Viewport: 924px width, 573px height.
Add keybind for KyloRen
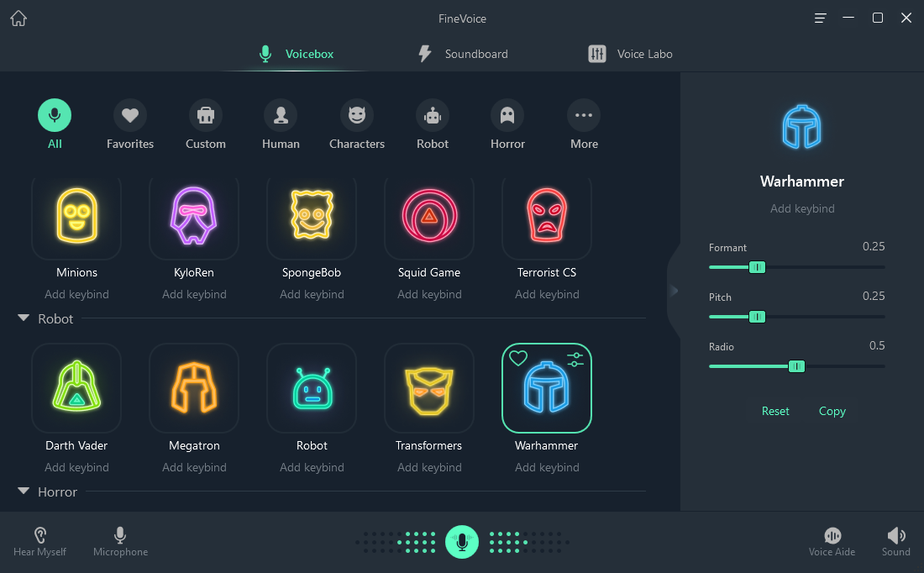pyautogui.click(x=194, y=294)
